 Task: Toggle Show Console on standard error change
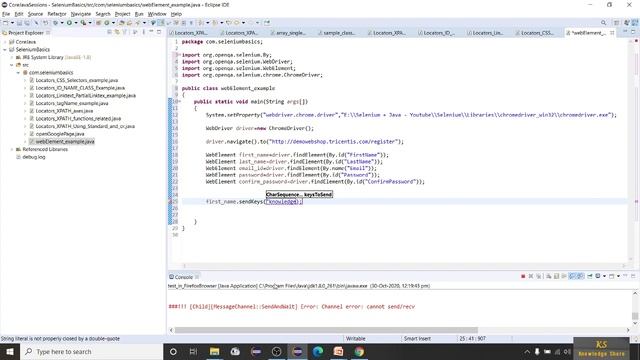pyautogui.click(x=580, y=276)
